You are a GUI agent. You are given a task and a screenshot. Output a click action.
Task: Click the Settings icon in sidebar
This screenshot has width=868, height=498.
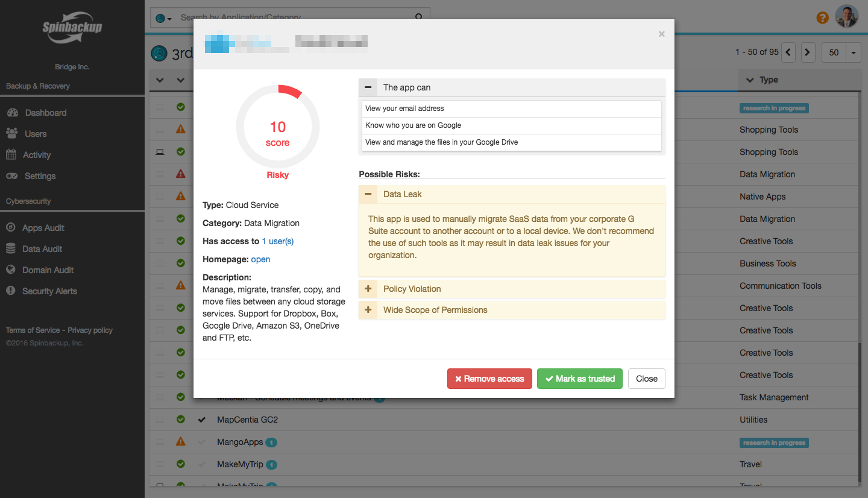tap(11, 176)
